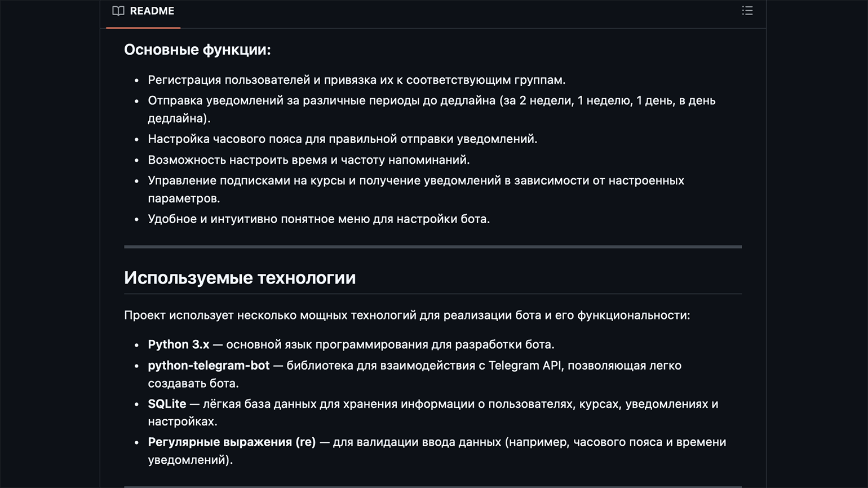Screen dimensions: 868x488
Task: Click the bold "Python 3.x" text
Action: 178,344
